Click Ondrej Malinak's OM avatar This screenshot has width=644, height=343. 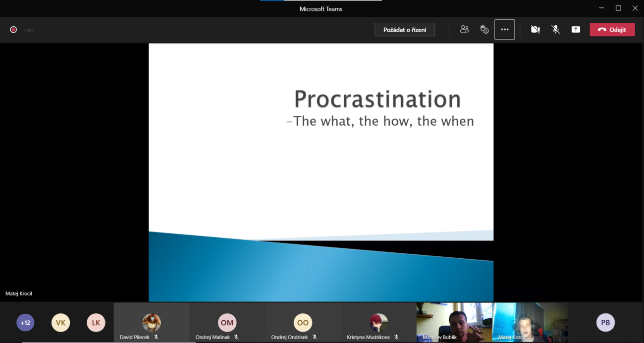[227, 323]
